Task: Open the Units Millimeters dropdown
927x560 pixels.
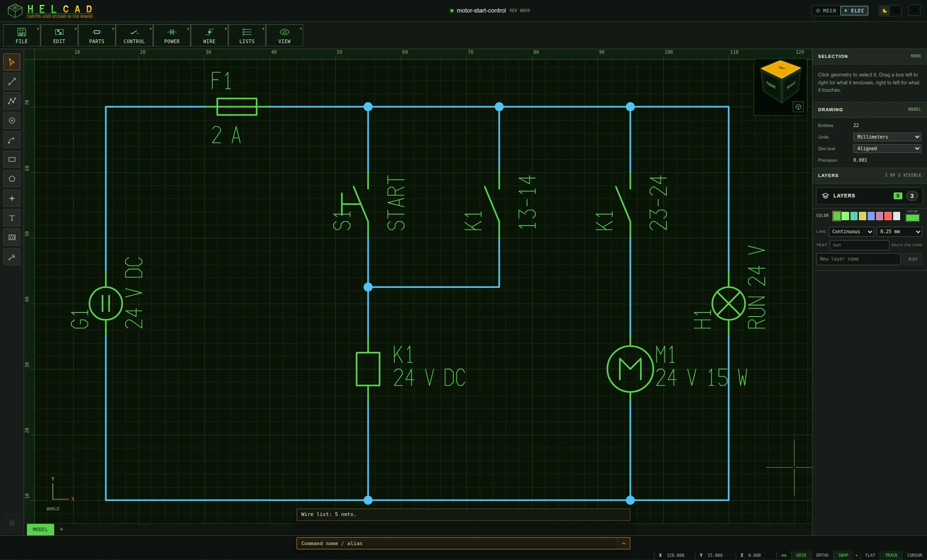Action: click(x=887, y=137)
